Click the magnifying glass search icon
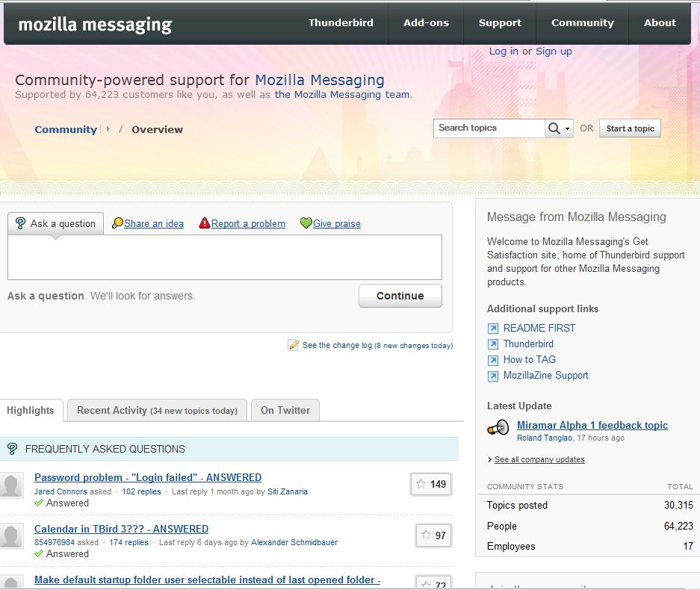Screen dimensions: 700x590 click(554, 128)
